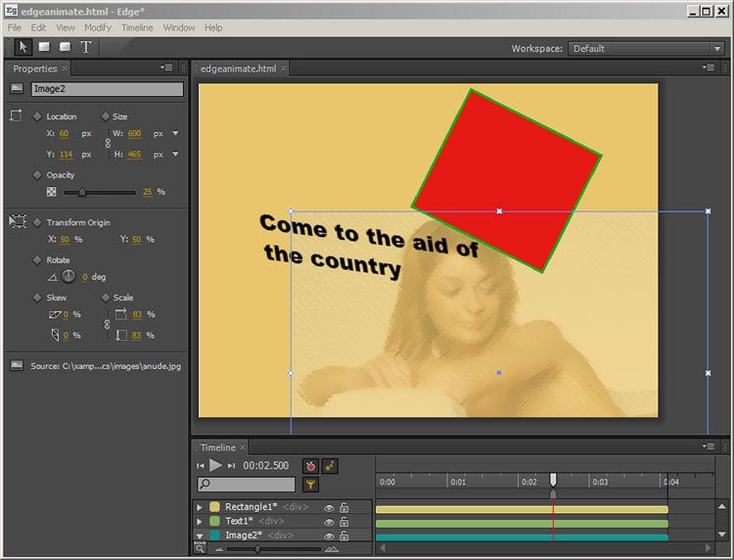Toggle the generate smooth transitions button
The image size is (734, 560).
[x=330, y=466]
